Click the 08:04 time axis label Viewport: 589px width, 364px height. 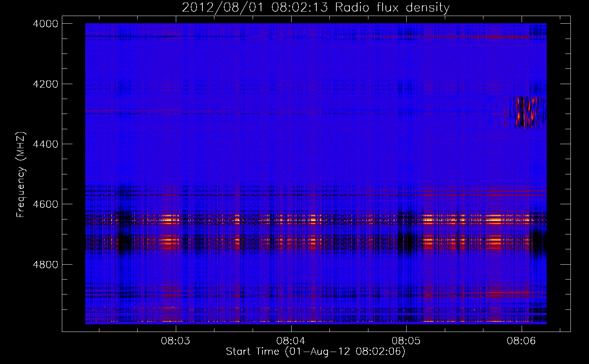(290, 341)
